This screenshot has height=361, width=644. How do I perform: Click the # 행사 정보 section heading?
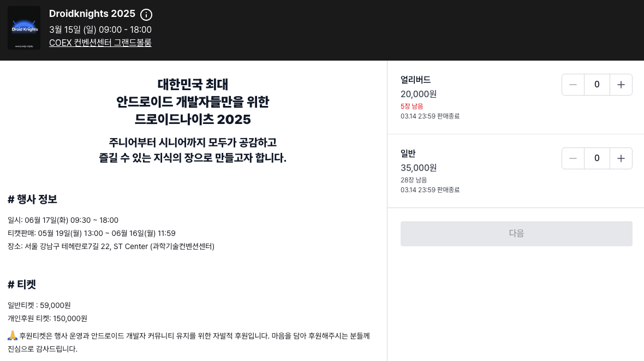(32, 199)
